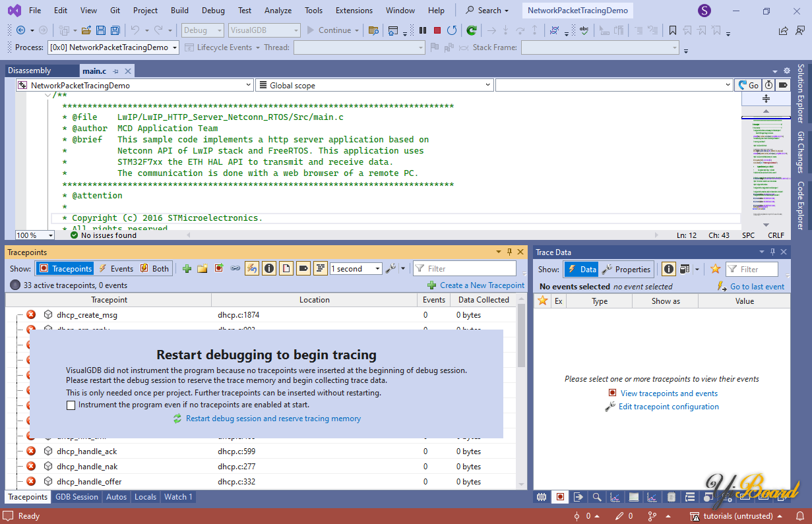Click 'Edit tracepoint configuration' link

(x=668, y=407)
